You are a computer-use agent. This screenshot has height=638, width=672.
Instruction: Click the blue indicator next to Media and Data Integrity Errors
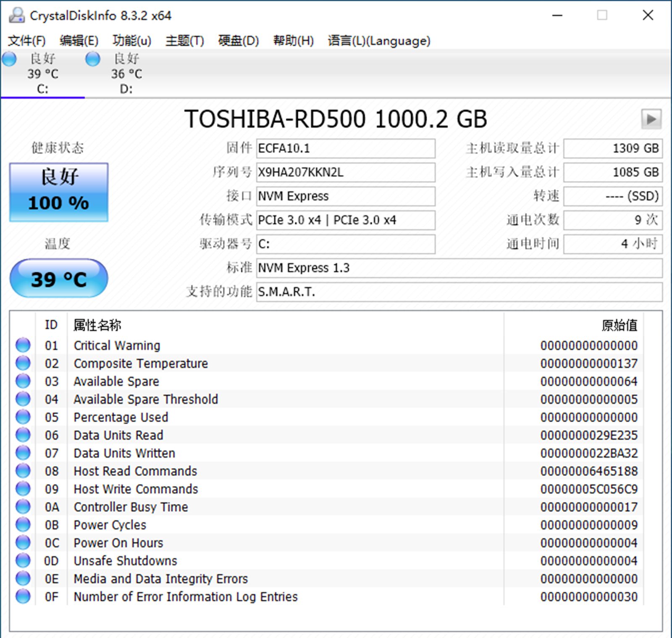point(23,578)
